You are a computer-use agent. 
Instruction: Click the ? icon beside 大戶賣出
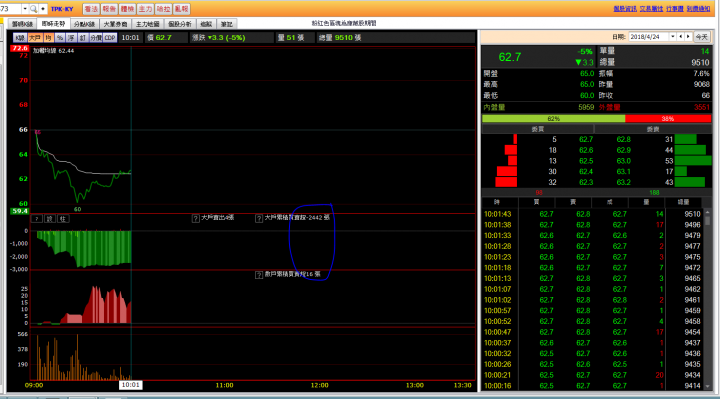(196, 219)
